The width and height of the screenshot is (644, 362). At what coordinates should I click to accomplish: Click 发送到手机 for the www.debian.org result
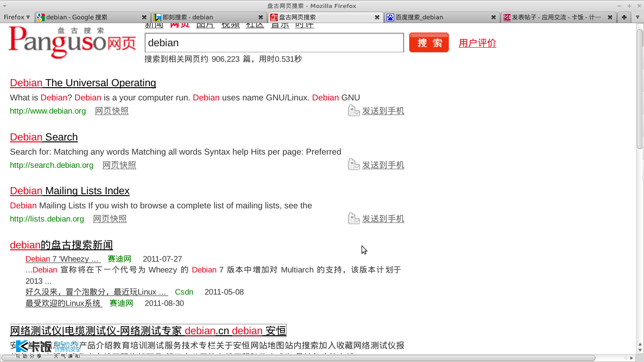click(x=383, y=111)
